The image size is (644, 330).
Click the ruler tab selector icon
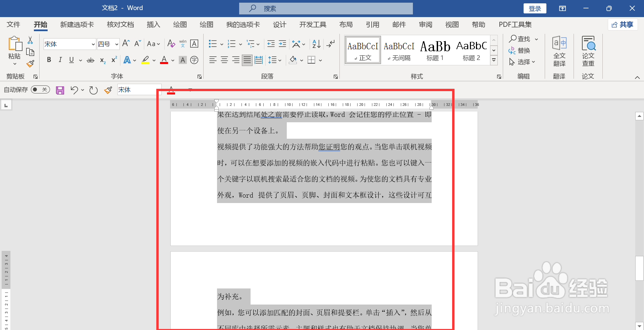6,106
